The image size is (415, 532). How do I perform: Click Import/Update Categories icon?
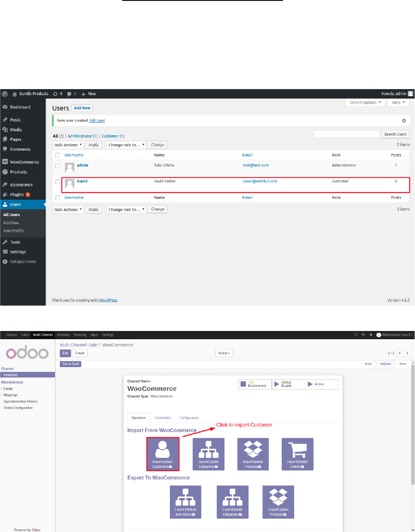[209, 454]
